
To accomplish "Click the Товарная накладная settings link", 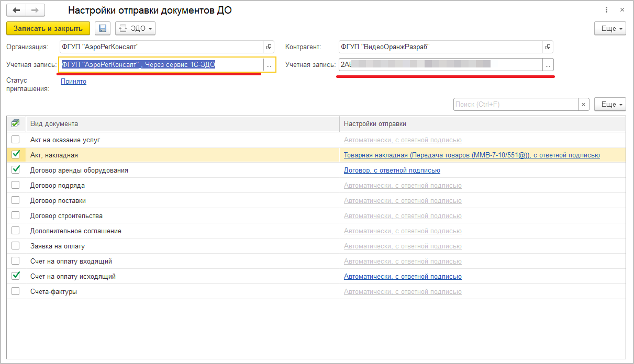I will (x=471, y=155).
